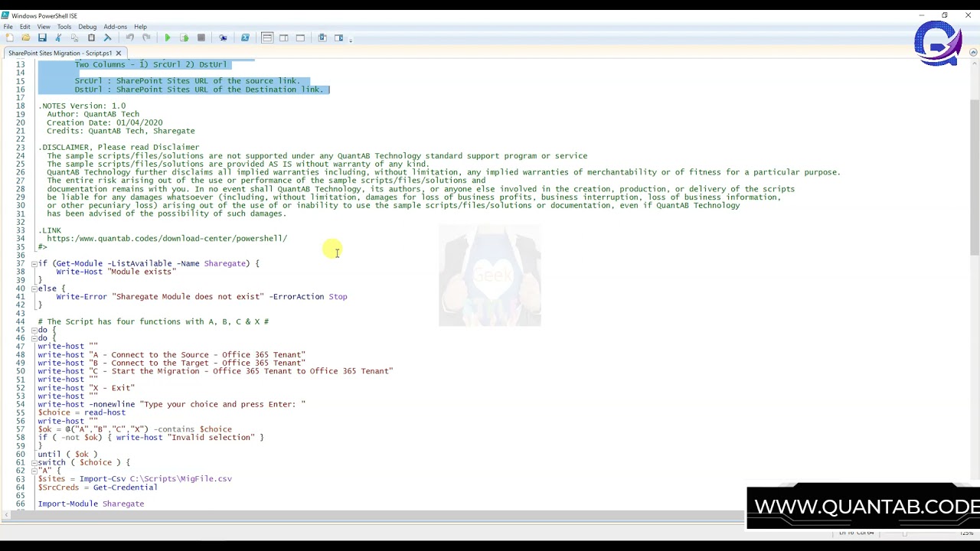Run the script with the green play icon

click(x=168, y=37)
